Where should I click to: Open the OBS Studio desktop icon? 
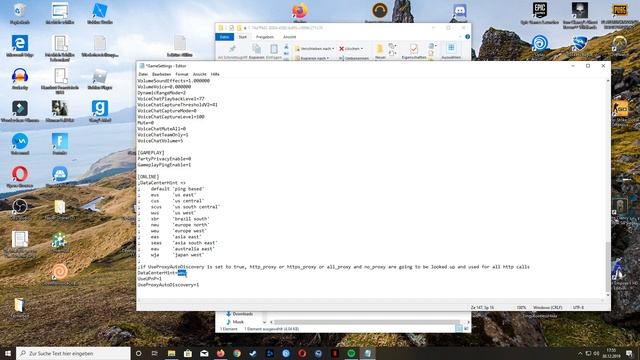(20, 209)
